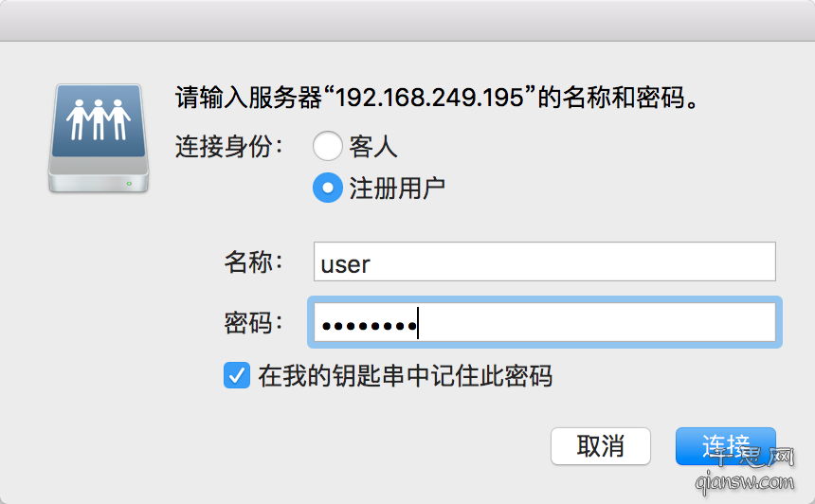Click the masked password dots
Image resolution: width=815 pixels, height=504 pixels.
[369, 326]
